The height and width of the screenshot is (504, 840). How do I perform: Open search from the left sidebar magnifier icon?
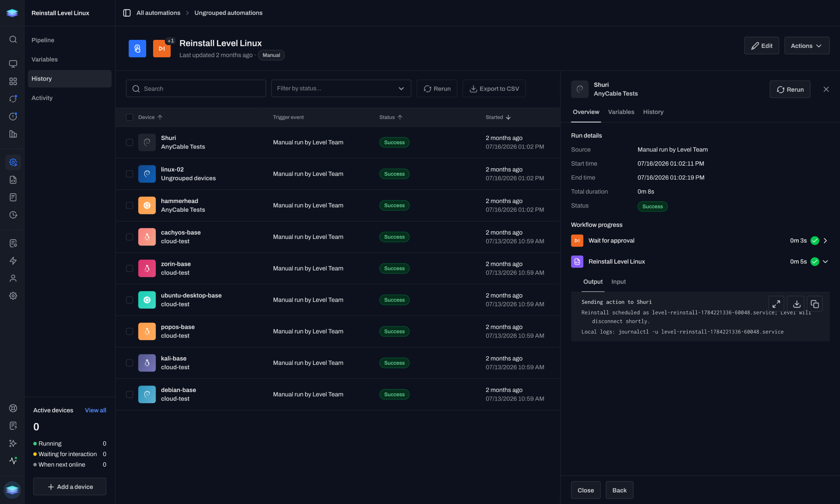click(13, 40)
